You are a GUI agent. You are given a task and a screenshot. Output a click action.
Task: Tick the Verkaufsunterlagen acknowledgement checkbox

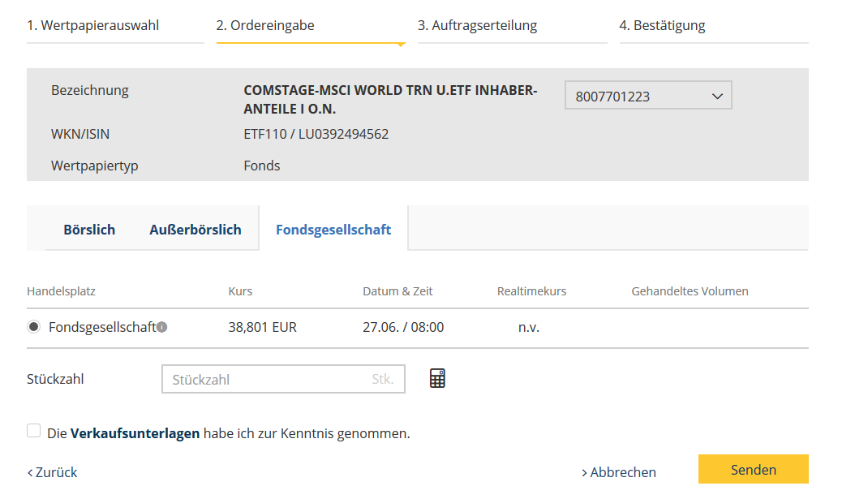tap(34, 431)
